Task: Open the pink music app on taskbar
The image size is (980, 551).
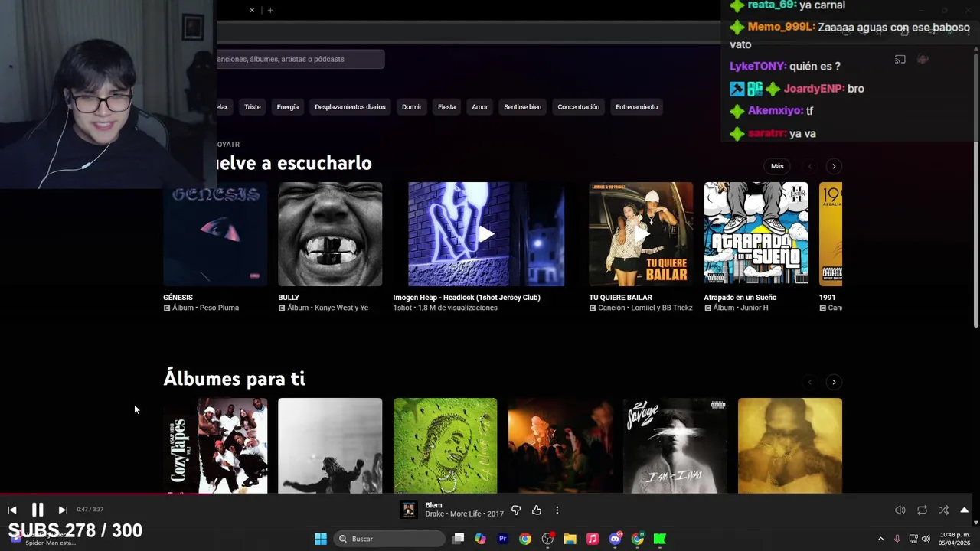Action: pos(592,539)
